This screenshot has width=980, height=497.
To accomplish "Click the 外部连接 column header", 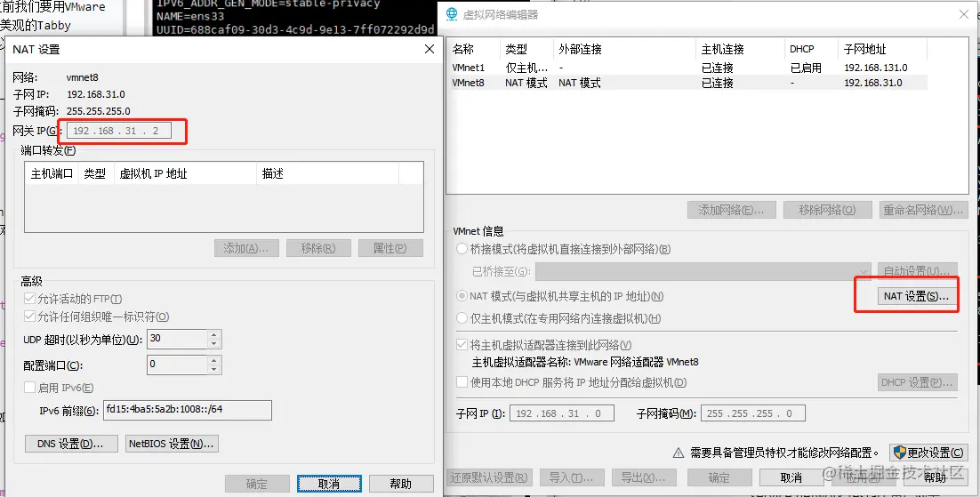I will click(624, 49).
